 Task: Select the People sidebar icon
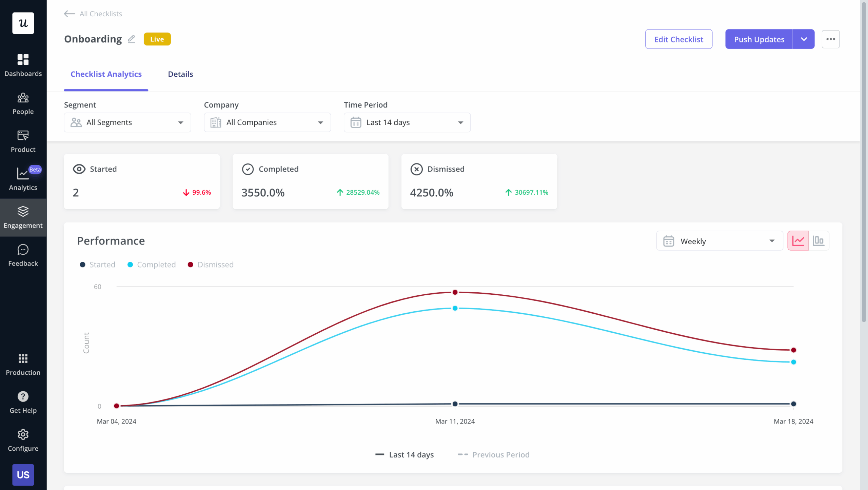(23, 103)
